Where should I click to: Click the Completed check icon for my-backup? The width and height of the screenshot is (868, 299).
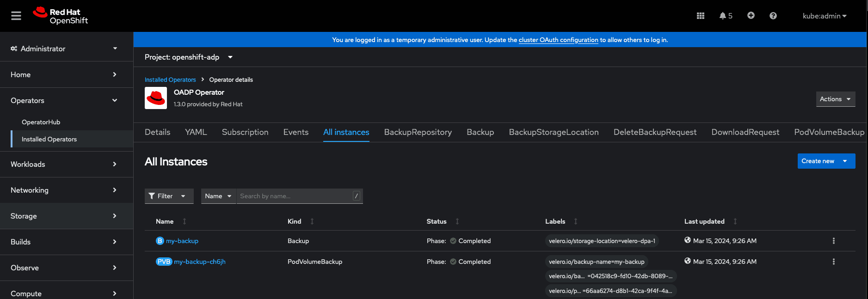point(453,241)
